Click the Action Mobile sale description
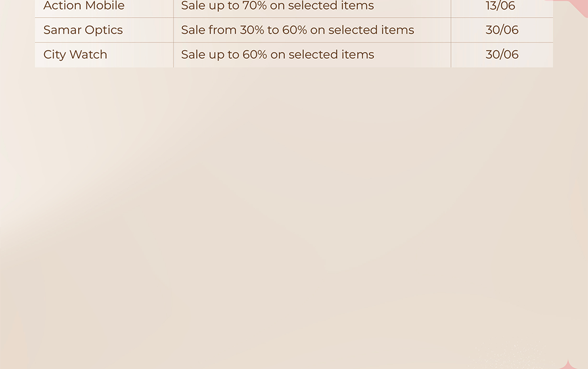Screen dimensions: 588x369 click(x=277, y=6)
